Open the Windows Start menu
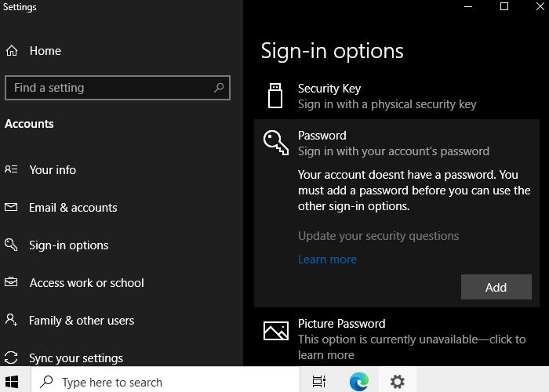Screen dimensions: 549x392 click(12, 382)
